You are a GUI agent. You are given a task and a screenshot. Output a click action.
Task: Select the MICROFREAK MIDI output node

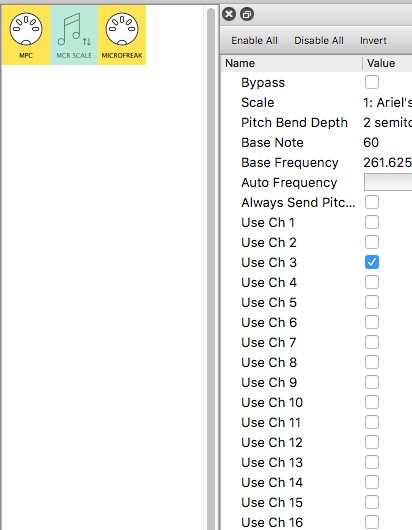pyautogui.click(x=122, y=35)
